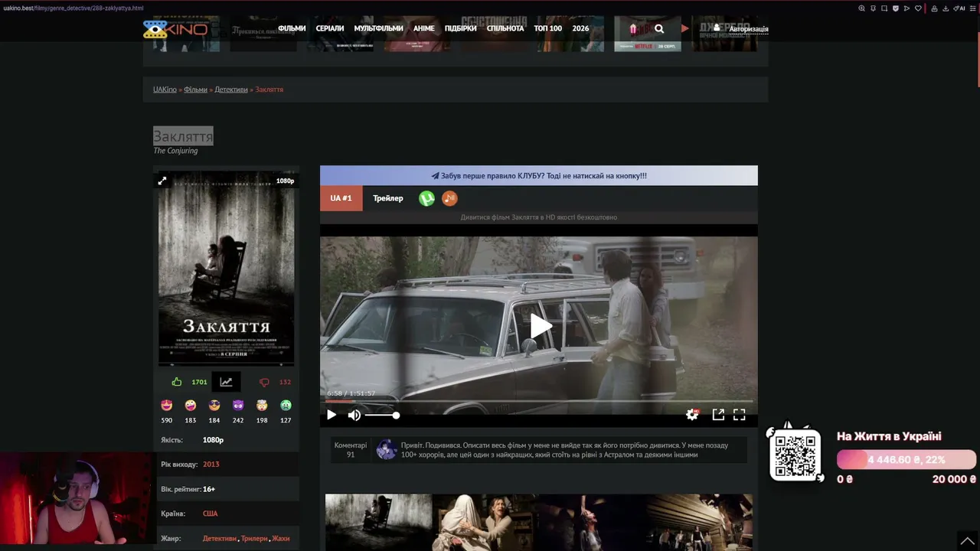Open the США country link

[x=210, y=514]
